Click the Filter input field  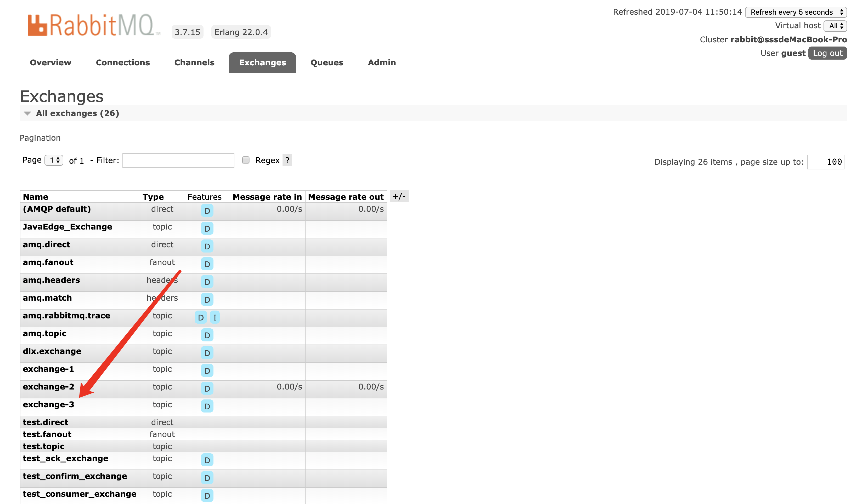(x=178, y=161)
